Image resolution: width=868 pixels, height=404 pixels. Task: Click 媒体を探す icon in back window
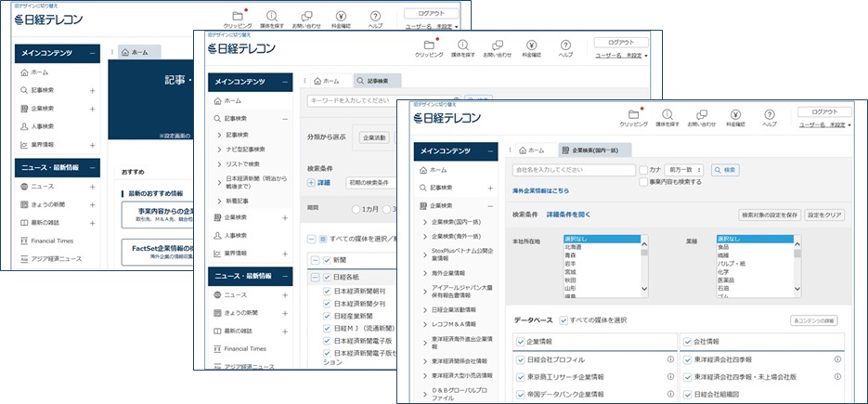point(272,16)
